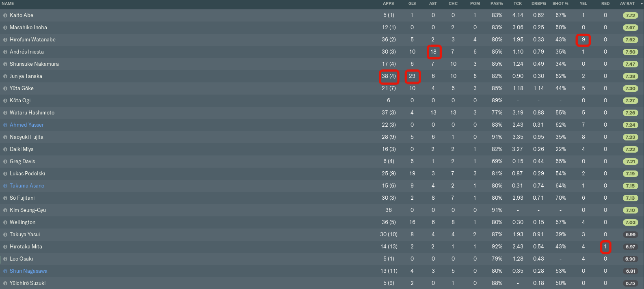The width and height of the screenshot is (644, 289).
Task: Sort table by GLS column header
Action: pyautogui.click(x=412, y=4)
